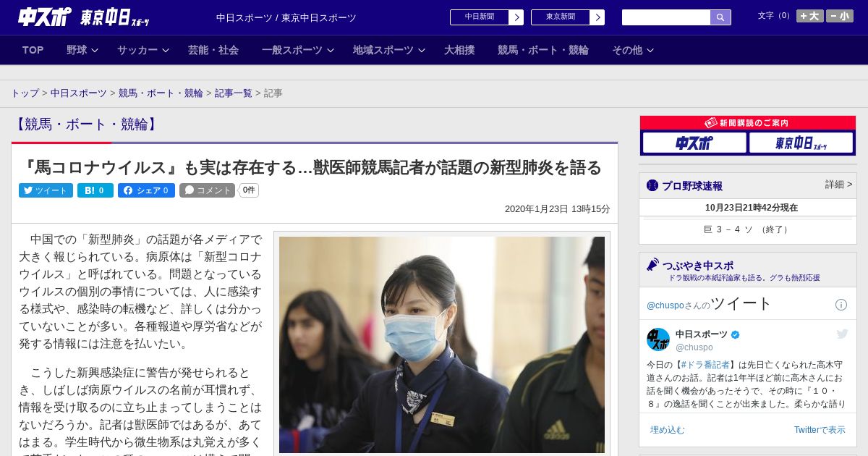Open the 芸能・社会 section
This screenshot has width=868, height=456.
pos(213,50)
